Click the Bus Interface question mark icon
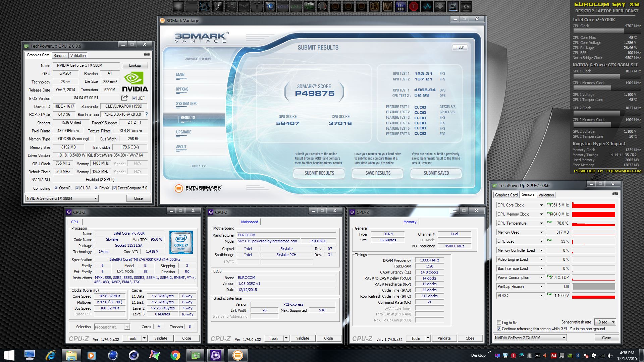644x362 pixels. (146, 114)
